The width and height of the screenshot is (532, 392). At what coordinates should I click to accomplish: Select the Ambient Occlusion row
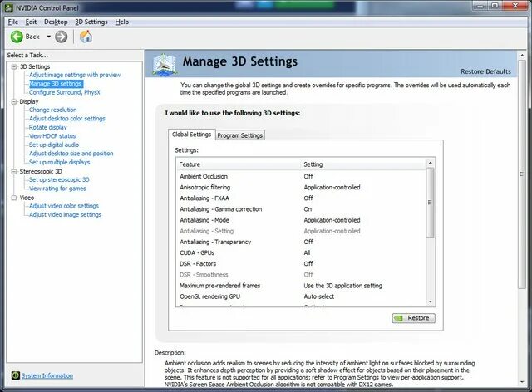pos(302,176)
